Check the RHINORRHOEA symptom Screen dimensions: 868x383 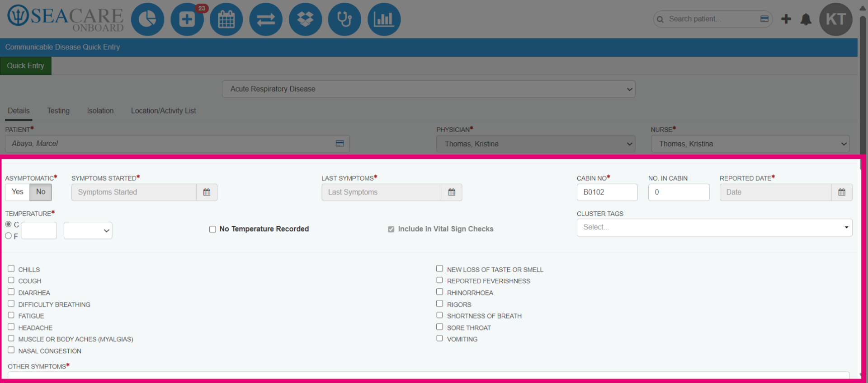pyautogui.click(x=439, y=292)
